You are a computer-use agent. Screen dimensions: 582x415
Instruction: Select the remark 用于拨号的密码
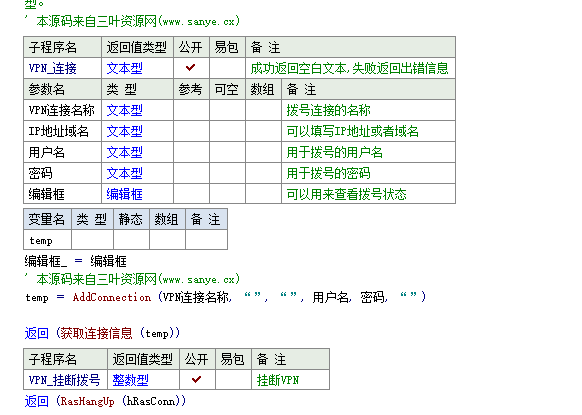[328, 173]
